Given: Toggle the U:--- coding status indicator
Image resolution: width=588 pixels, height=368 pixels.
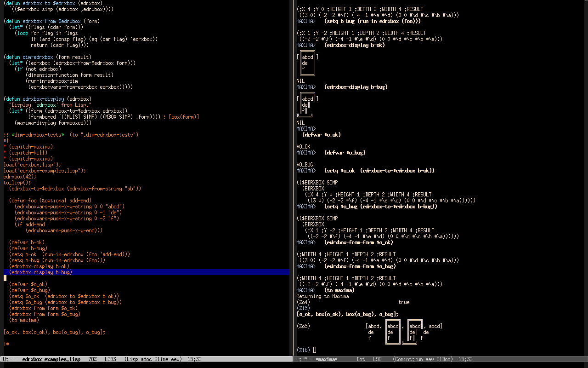Looking at the screenshot, I should tap(10, 359).
